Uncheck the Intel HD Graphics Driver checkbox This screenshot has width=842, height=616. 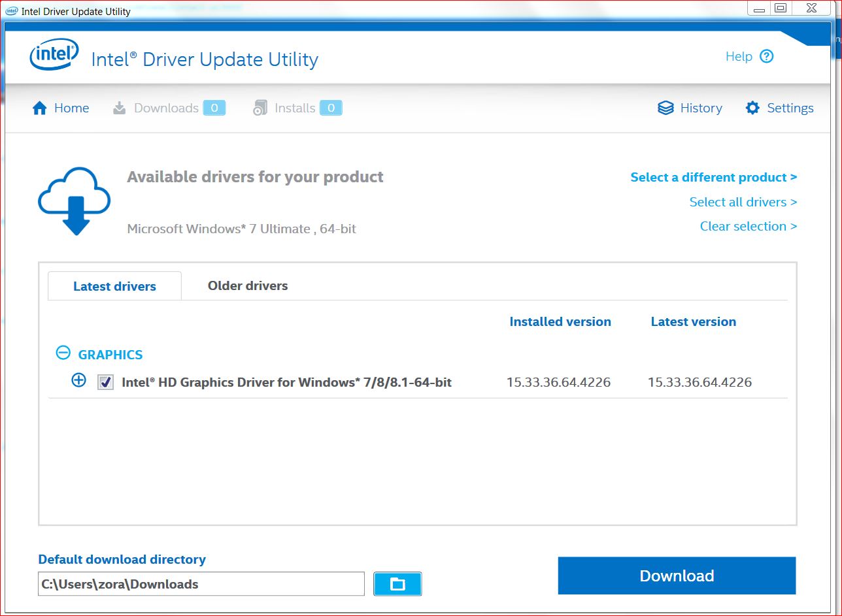[105, 382]
